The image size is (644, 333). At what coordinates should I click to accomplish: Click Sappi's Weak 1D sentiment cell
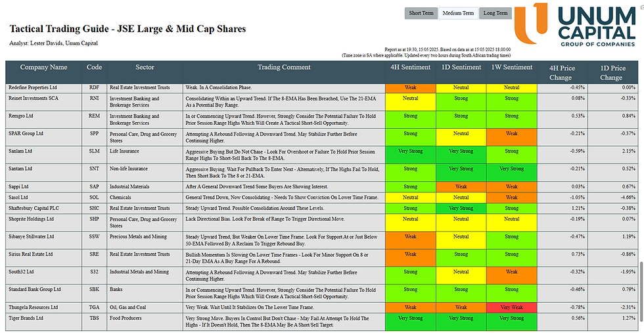click(x=461, y=187)
